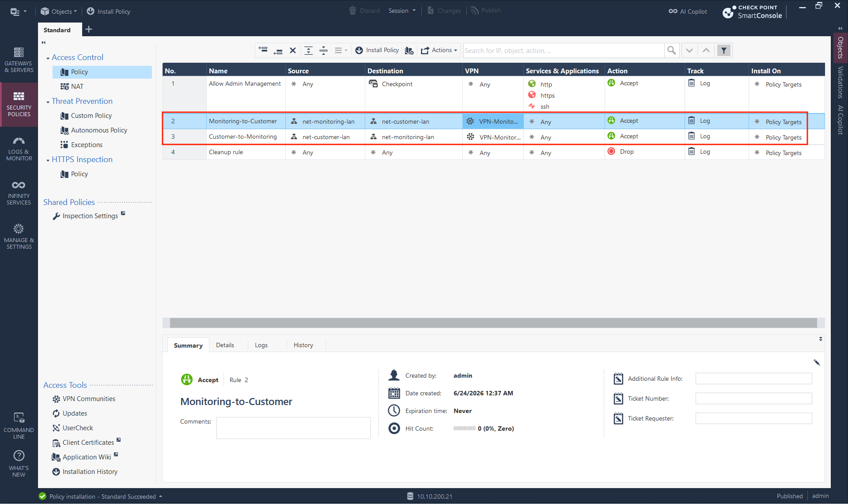Viewport: 848px width, 504px height.
Task: Click the Comments text box
Action: 293,428
